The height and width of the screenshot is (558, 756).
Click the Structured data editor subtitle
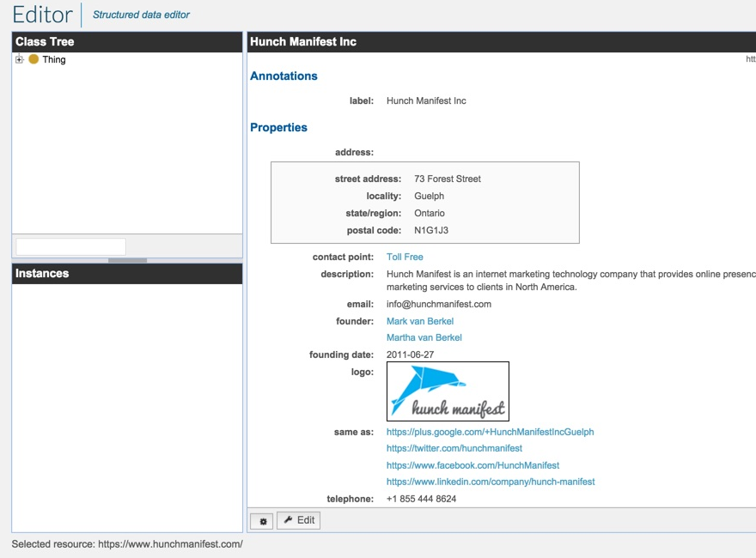141,15
